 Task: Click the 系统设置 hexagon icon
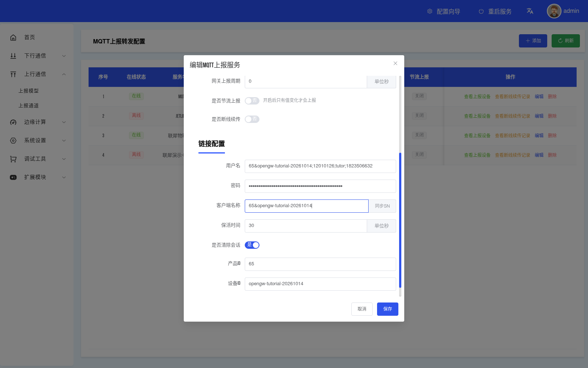13,140
